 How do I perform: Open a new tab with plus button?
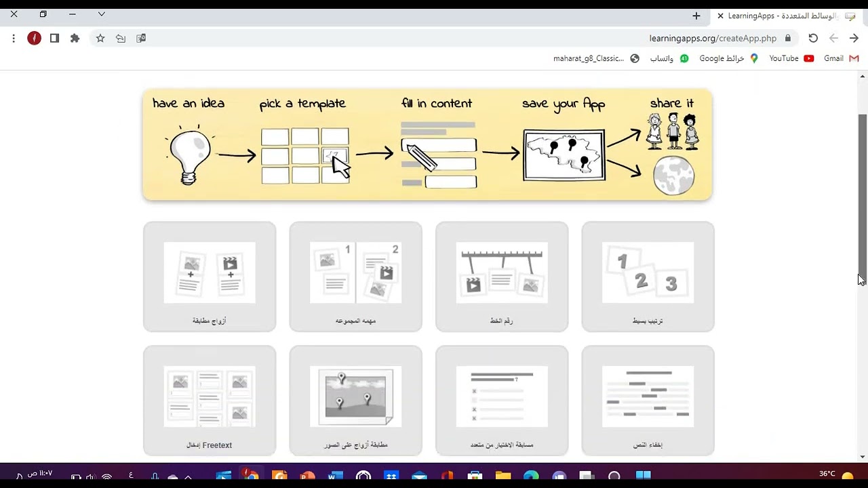pos(696,16)
